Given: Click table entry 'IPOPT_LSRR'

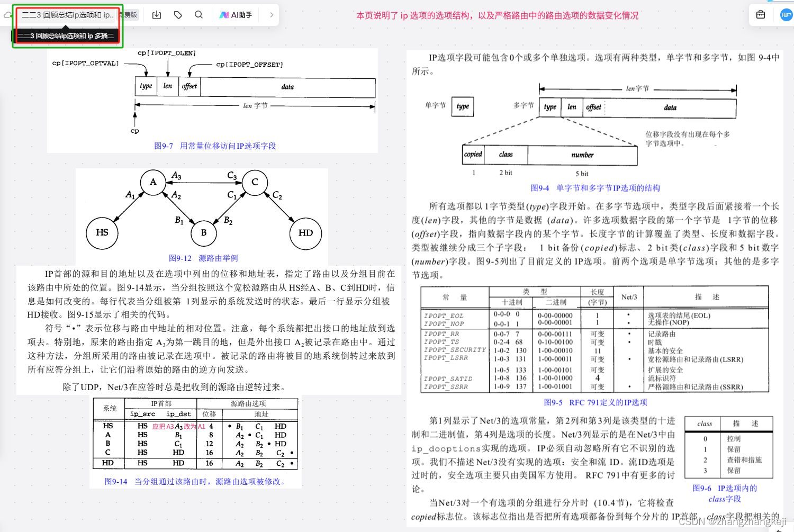Looking at the screenshot, I should click(x=446, y=358).
